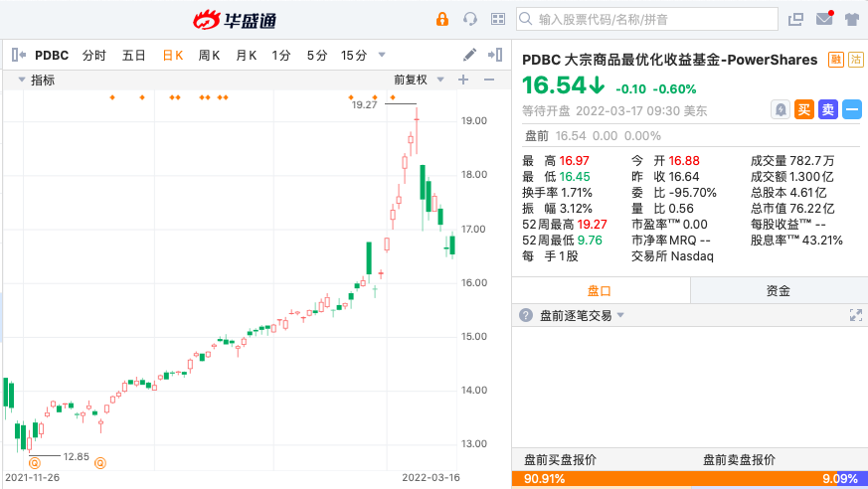Set a price alert bell icon
This screenshot has width=868, height=489.
(781, 109)
